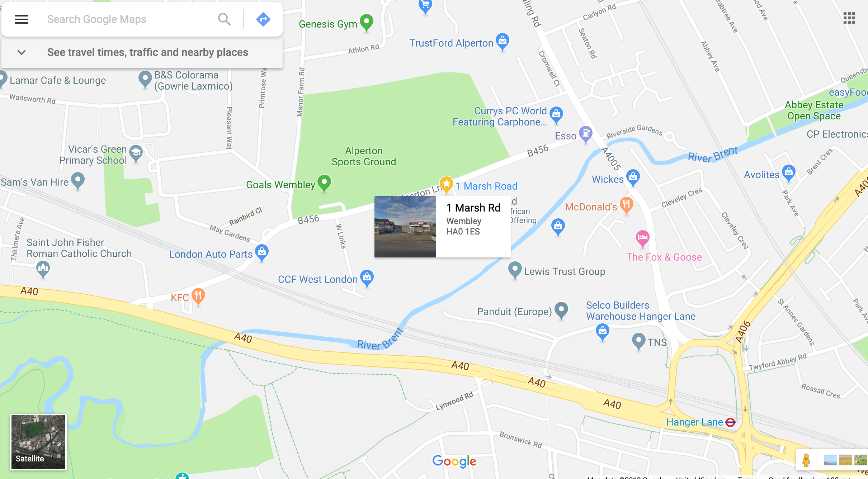Click See travel times, traffic and nearby places
Image resolution: width=868 pixels, height=479 pixels.
(148, 52)
